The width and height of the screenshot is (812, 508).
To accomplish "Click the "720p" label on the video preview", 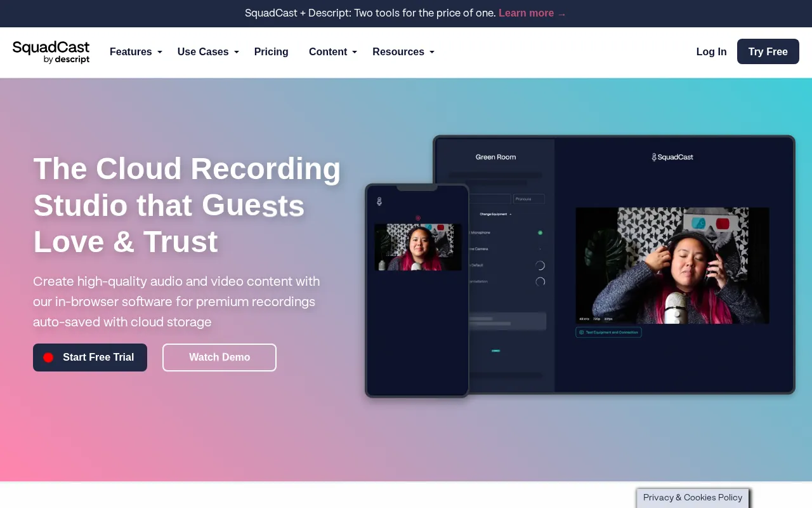I will pos(596,319).
